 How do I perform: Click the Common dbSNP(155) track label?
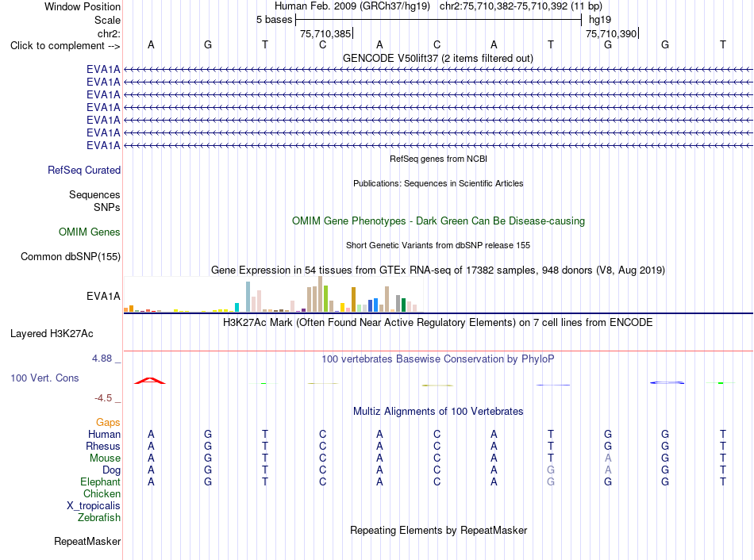click(x=71, y=257)
